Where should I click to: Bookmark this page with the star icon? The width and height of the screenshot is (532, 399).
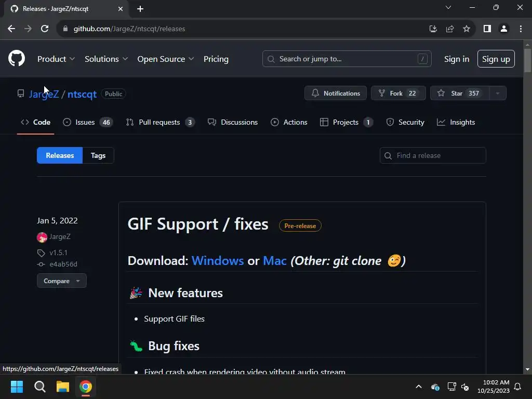(467, 29)
